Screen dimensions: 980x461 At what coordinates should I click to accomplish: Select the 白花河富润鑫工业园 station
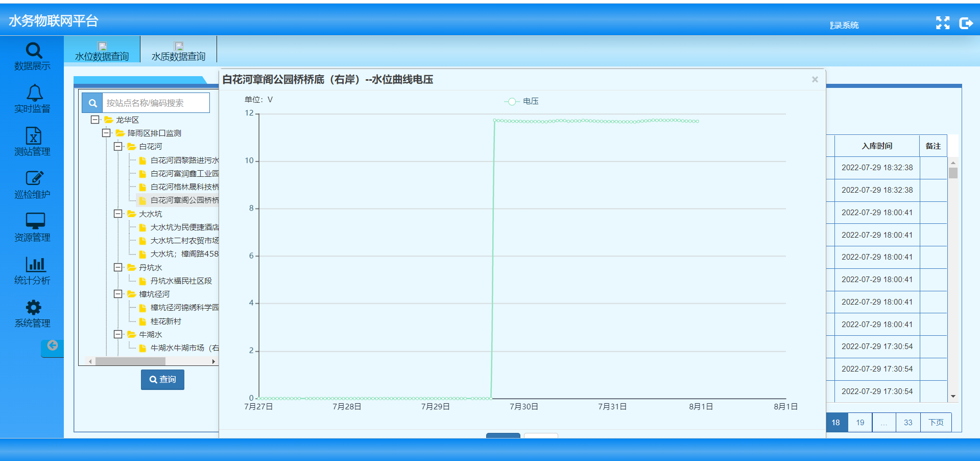click(x=184, y=173)
